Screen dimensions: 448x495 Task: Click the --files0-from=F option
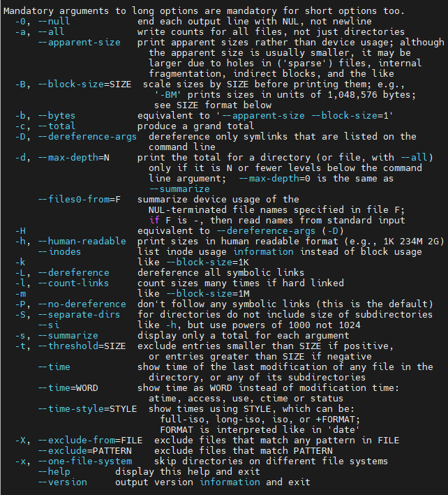(79, 200)
